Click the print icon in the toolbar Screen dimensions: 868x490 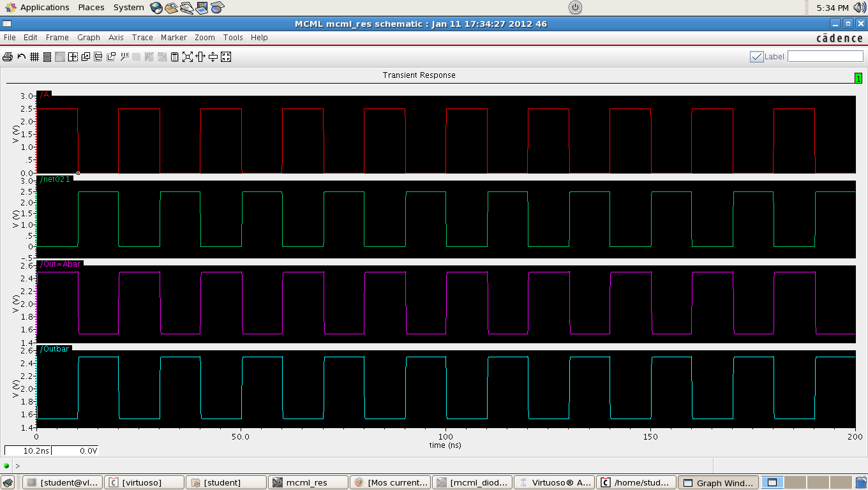[8, 57]
